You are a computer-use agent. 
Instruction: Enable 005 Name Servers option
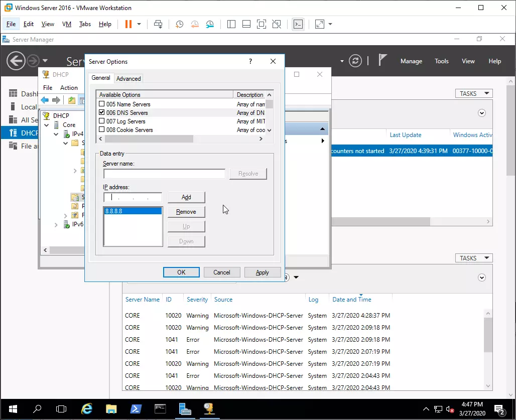102,104
